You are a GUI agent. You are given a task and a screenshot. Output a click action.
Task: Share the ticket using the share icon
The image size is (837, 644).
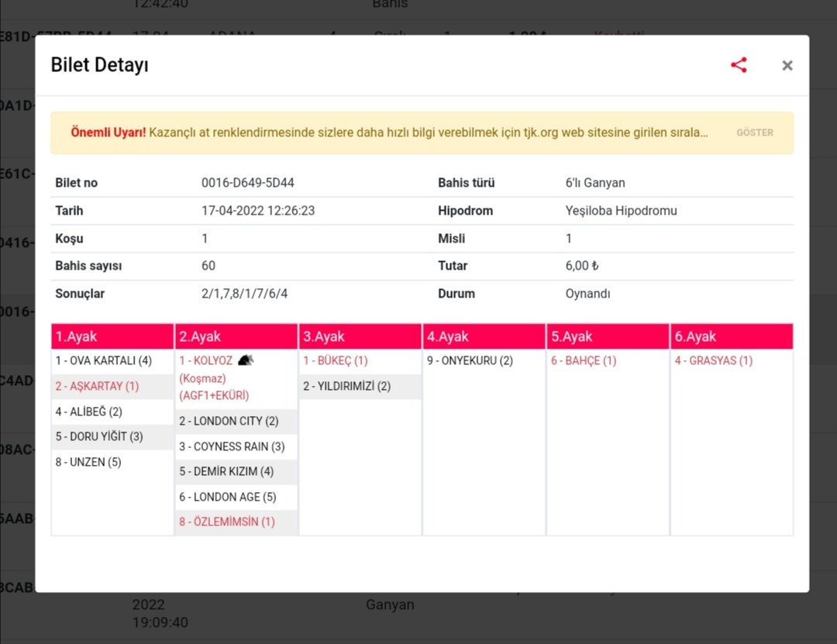pyautogui.click(x=739, y=65)
